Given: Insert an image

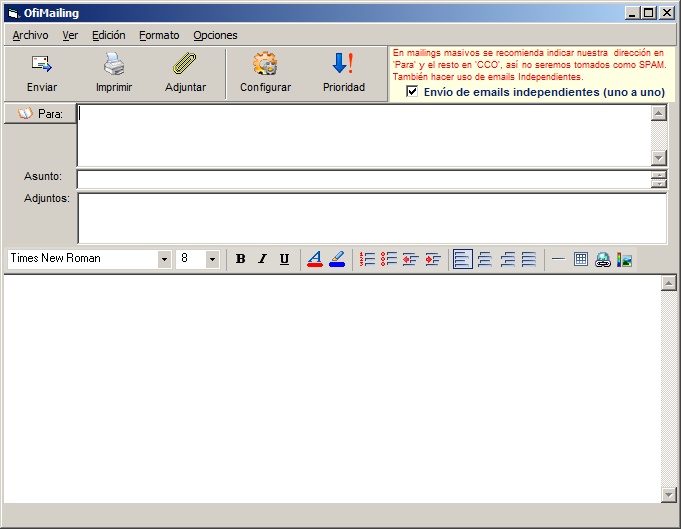Looking at the screenshot, I should coord(625,260).
